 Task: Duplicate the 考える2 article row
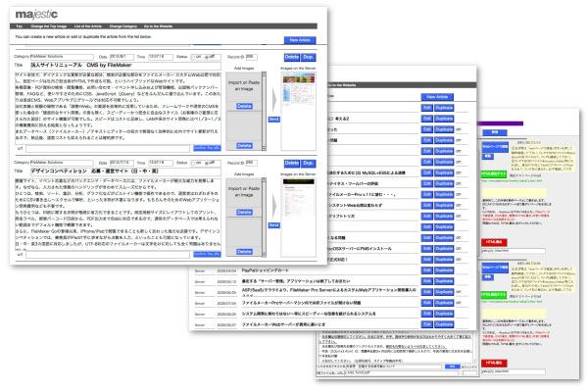point(444,119)
